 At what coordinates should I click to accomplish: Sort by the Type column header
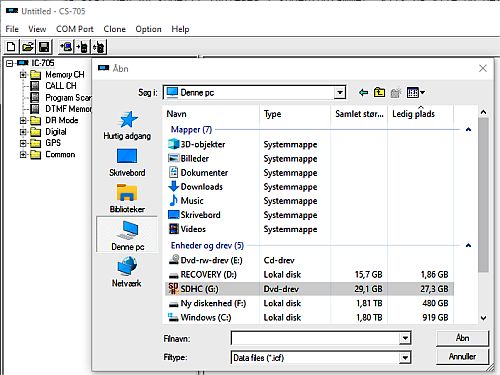click(295, 114)
